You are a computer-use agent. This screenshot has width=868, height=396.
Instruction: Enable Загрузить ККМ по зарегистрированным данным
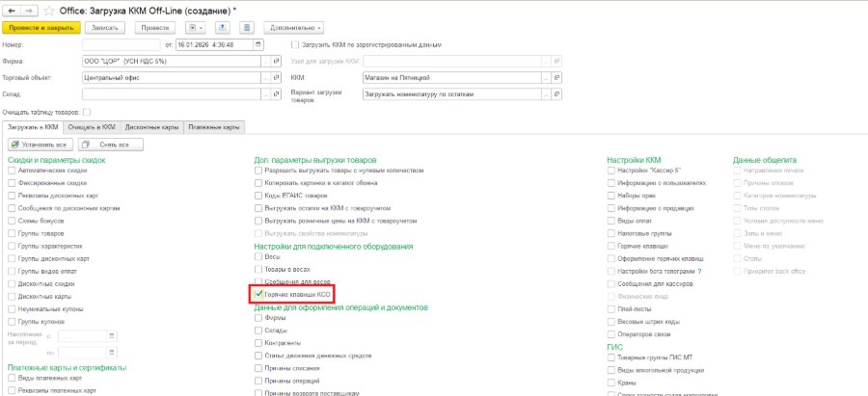(x=296, y=44)
